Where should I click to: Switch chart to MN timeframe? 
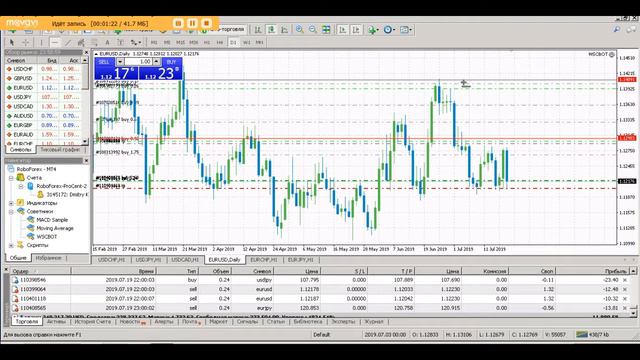(x=260, y=42)
